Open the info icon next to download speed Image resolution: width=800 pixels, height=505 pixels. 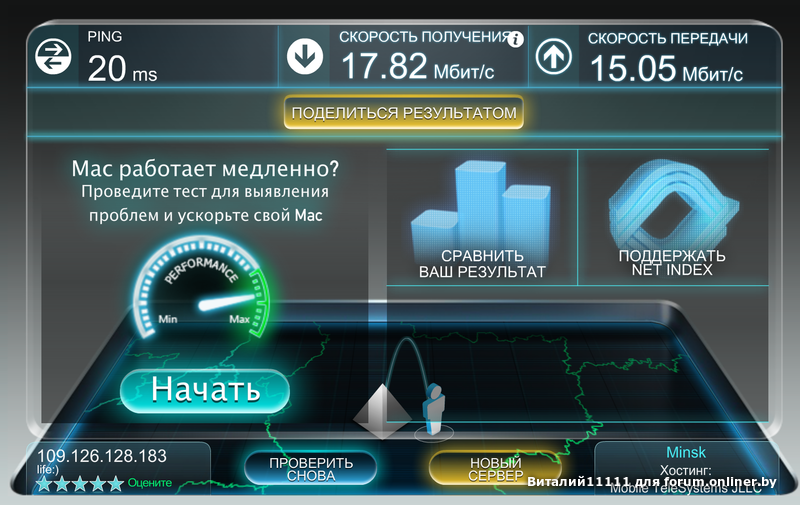tap(515, 39)
